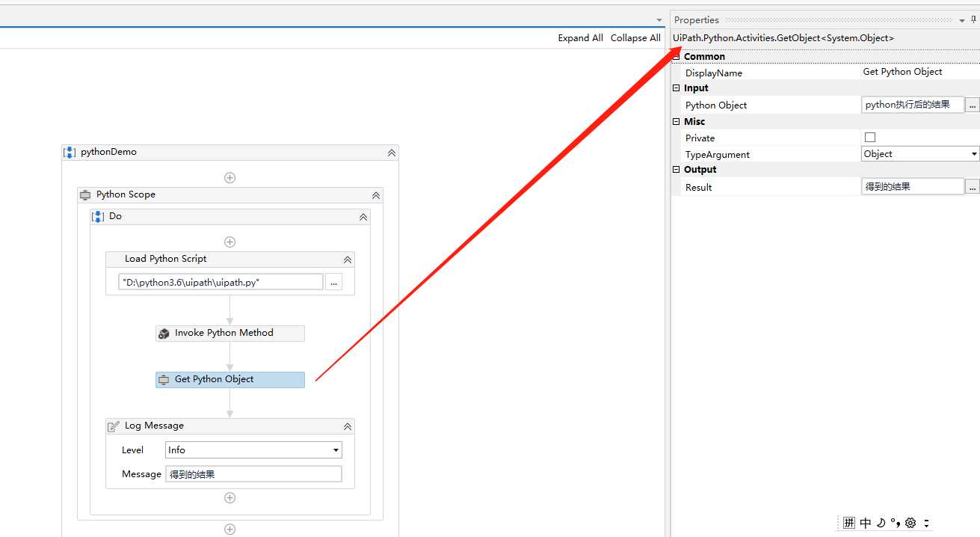
Task: Collapse the Input property section
Action: pyautogui.click(x=676, y=88)
